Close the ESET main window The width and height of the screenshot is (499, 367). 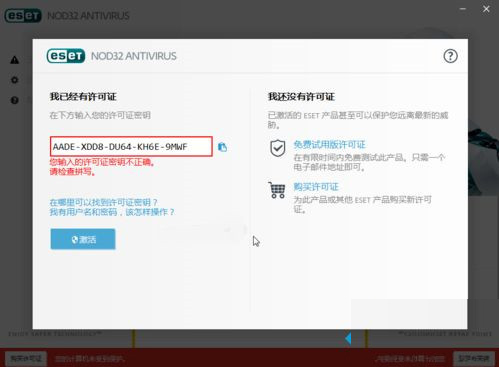(x=486, y=9)
